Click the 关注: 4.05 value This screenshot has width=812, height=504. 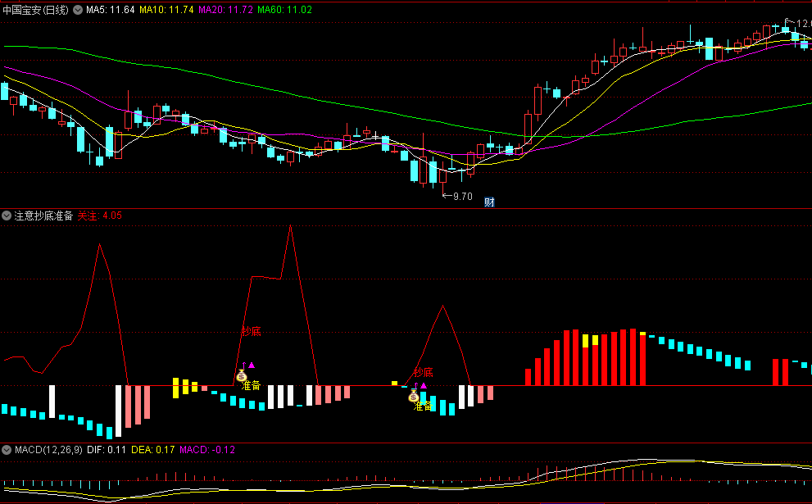99,216
